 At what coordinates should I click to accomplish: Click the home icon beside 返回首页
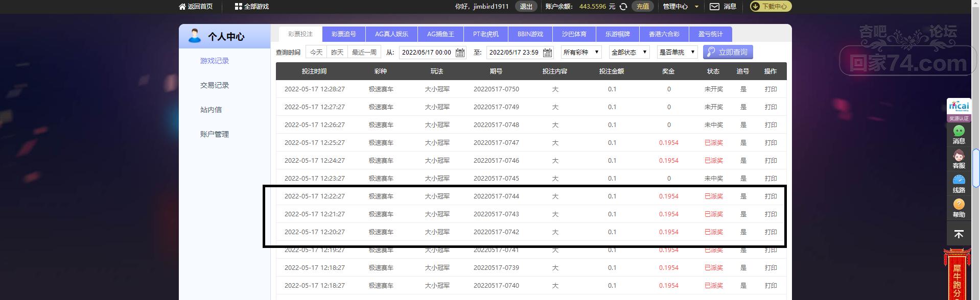(x=182, y=7)
